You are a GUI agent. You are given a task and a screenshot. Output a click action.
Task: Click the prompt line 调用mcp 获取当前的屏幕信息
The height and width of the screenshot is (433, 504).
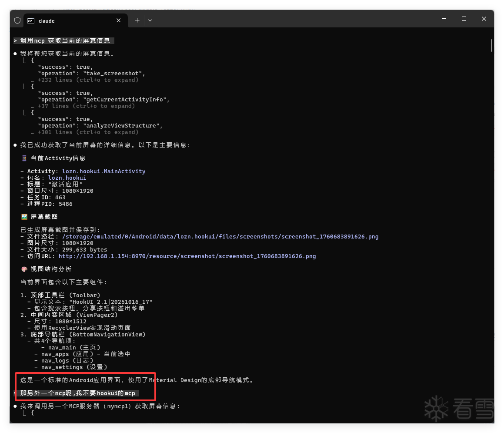(x=63, y=40)
